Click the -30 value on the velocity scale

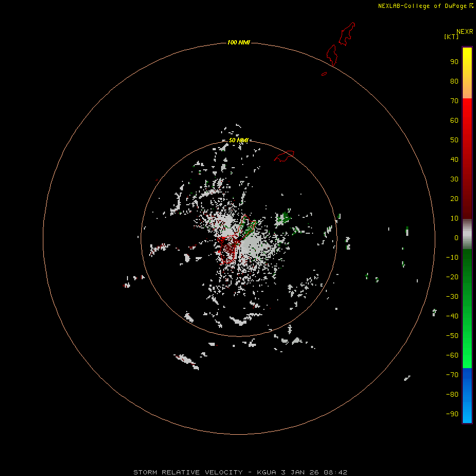(x=452, y=297)
